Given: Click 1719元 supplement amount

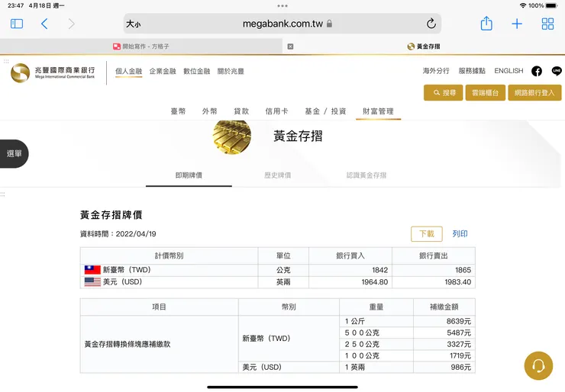Looking at the screenshot, I should [460, 355].
